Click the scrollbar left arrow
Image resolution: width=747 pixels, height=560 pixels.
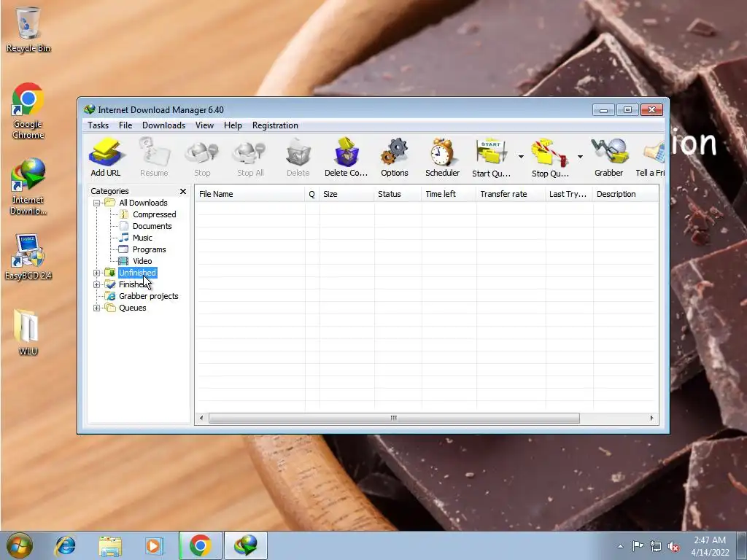[x=201, y=418]
